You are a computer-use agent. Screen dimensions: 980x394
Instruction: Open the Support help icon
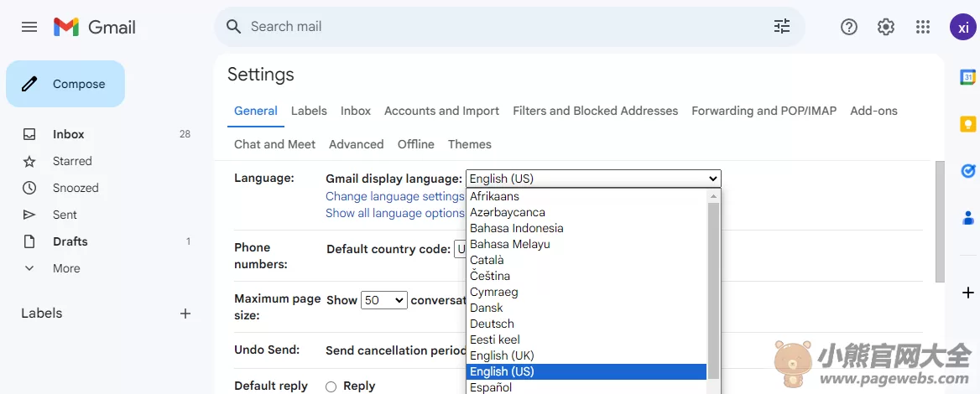(849, 27)
